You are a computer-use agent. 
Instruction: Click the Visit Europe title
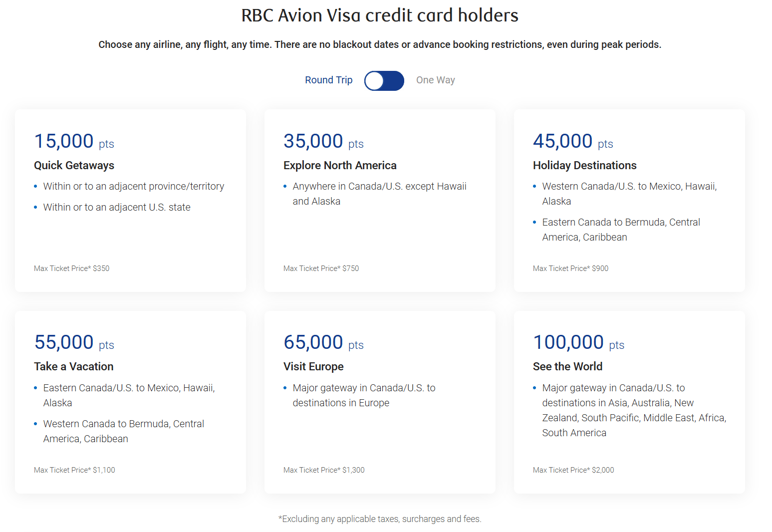click(x=313, y=366)
